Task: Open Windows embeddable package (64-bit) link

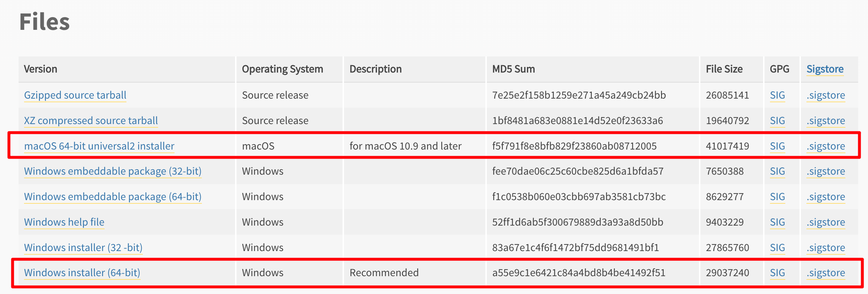Action: point(113,196)
